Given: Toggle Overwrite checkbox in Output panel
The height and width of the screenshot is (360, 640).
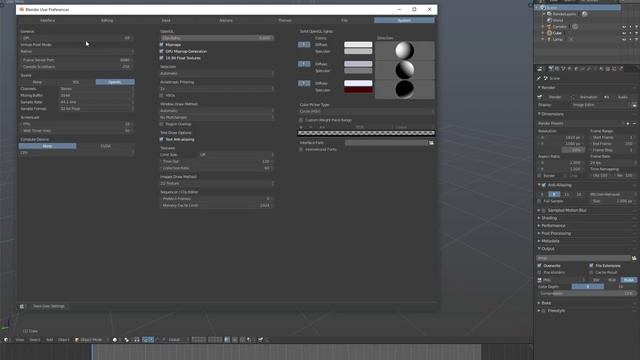Looking at the screenshot, I should coord(540,266).
